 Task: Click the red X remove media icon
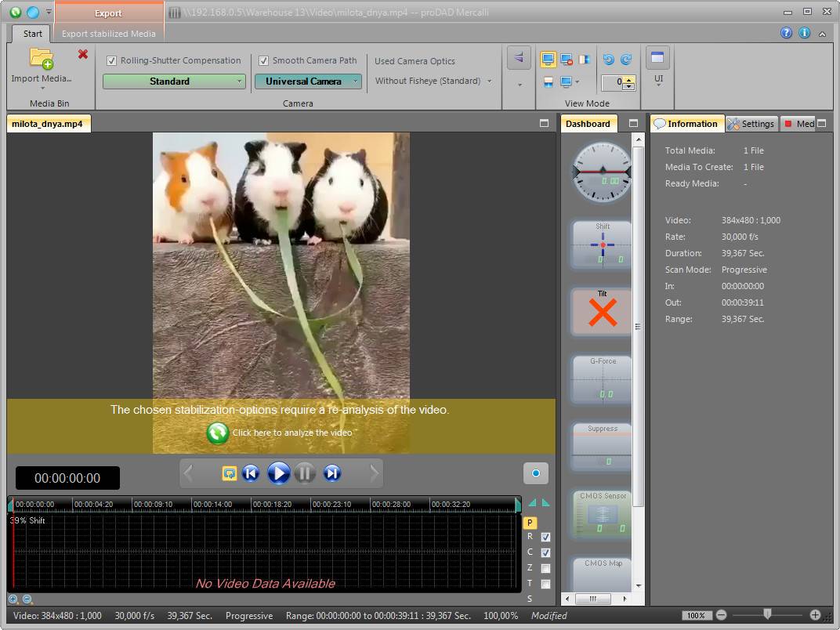[83, 54]
